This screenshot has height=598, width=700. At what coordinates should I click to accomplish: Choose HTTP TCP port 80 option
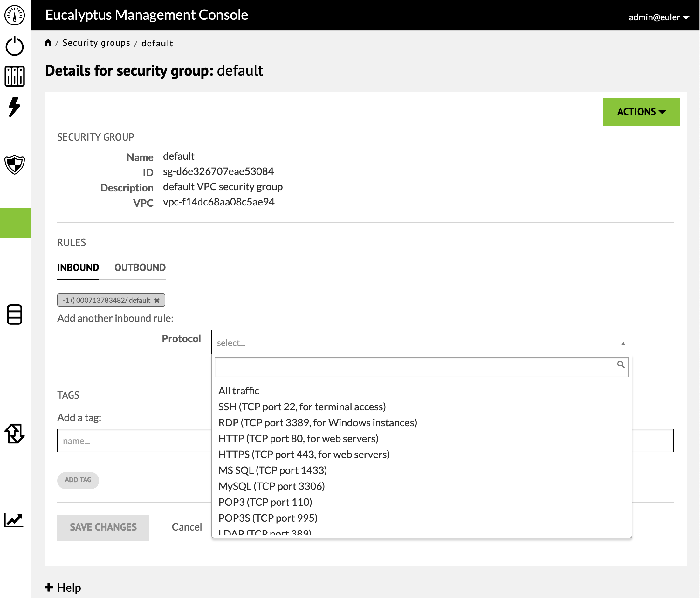tap(421, 438)
